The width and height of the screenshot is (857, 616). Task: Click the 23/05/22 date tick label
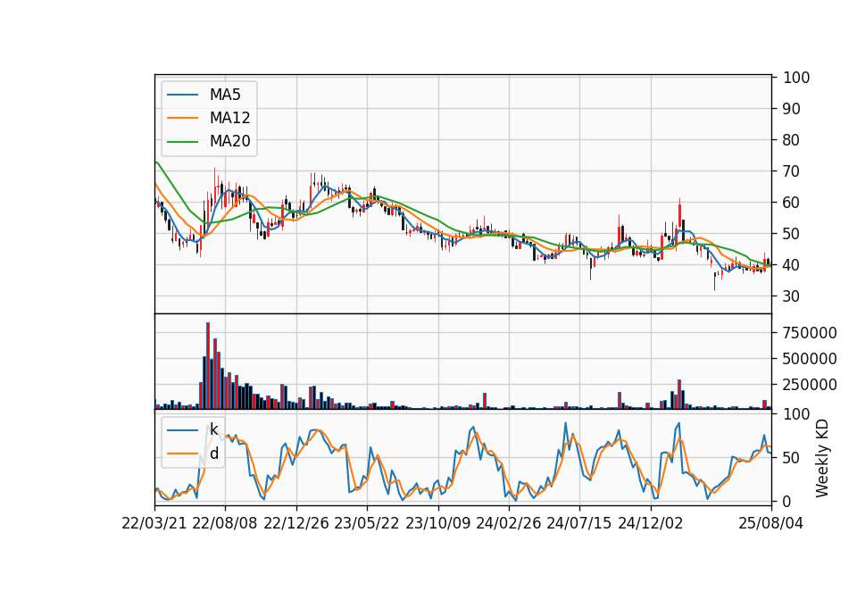[x=367, y=524]
